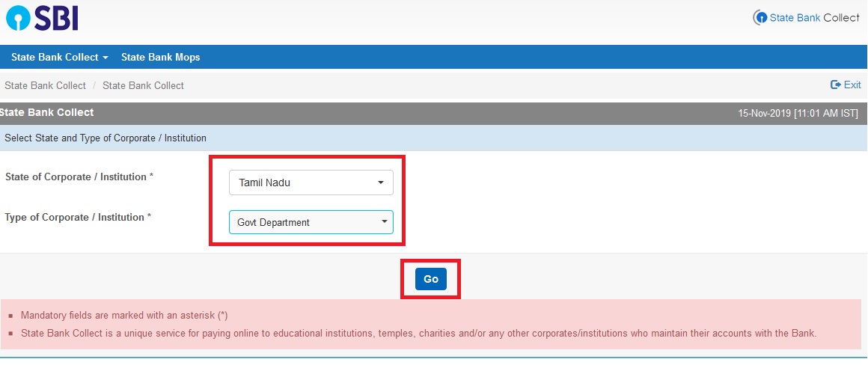Expand the Govt Department type dropdown
The width and height of the screenshot is (868, 365).
pos(311,222)
